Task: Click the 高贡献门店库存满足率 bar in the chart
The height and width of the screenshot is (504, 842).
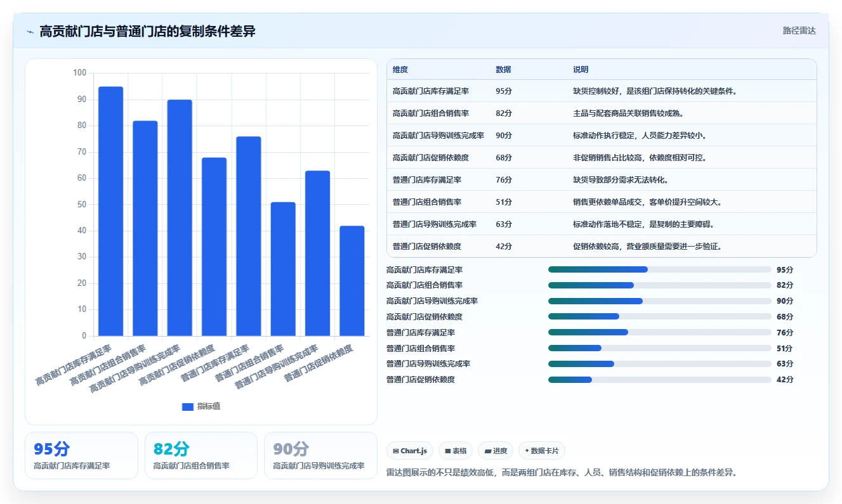Action: pyautogui.click(x=111, y=211)
